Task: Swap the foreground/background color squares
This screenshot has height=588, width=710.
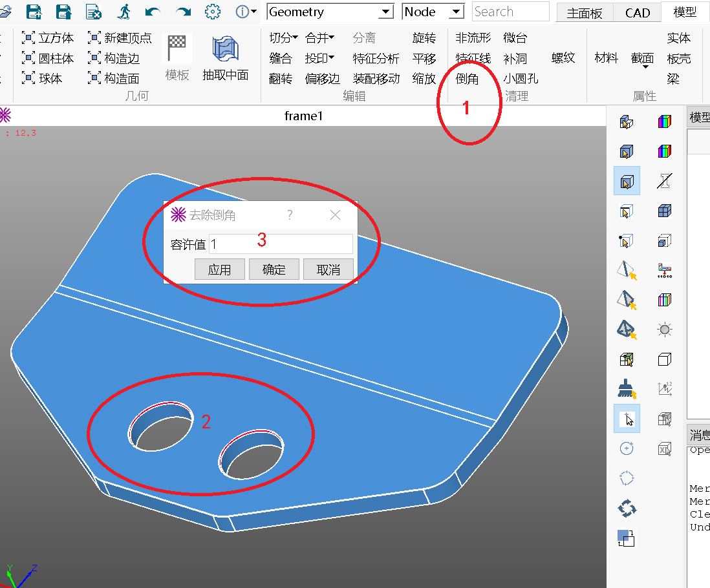Action: (x=626, y=538)
